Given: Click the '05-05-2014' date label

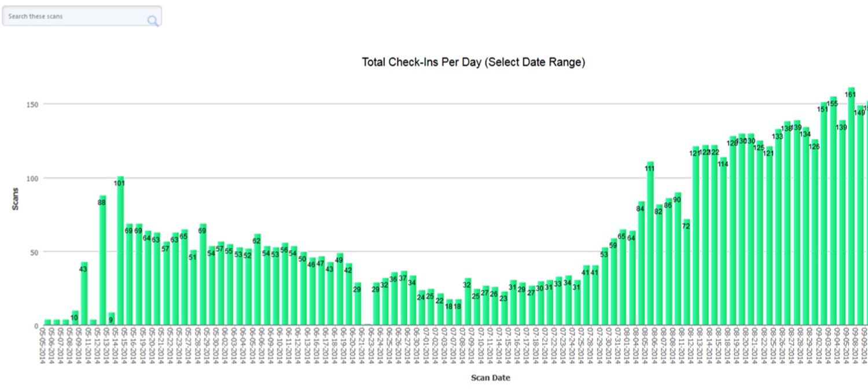Looking at the screenshot, I should click(x=41, y=346).
